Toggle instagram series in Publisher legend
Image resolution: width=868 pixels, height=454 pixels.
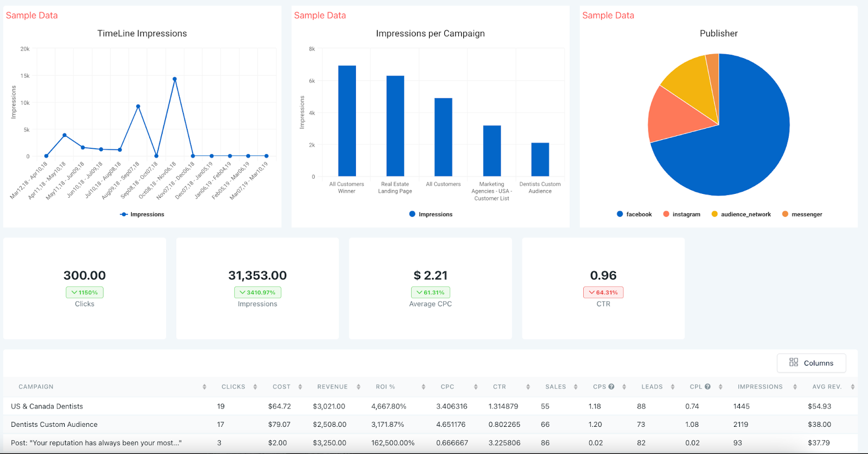coord(681,214)
